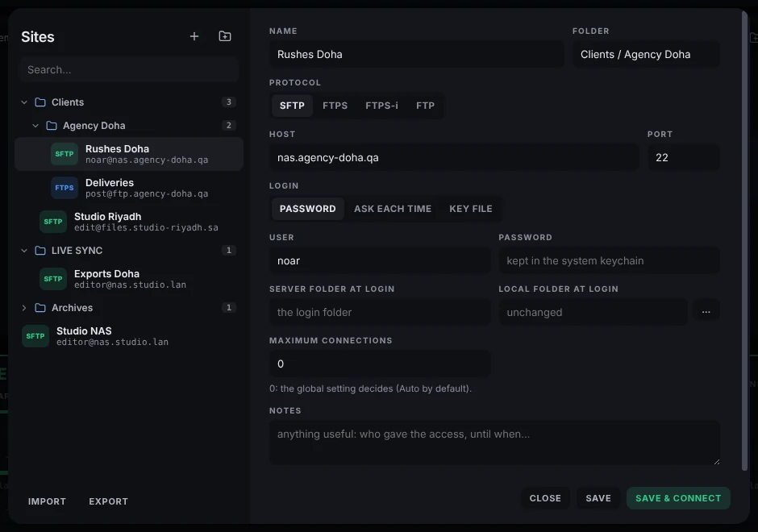Image resolution: width=758 pixels, height=532 pixels.
Task: Select the FTPS protocol option
Action: (x=335, y=106)
